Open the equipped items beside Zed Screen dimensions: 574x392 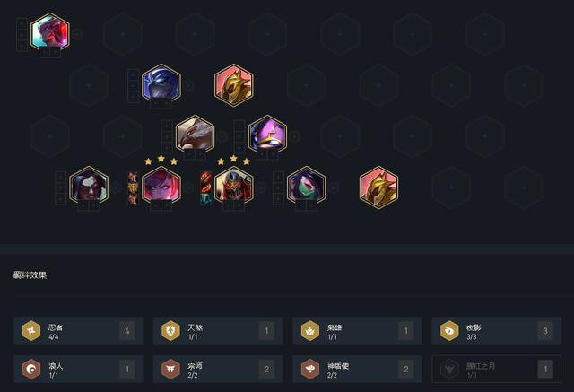(205, 188)
